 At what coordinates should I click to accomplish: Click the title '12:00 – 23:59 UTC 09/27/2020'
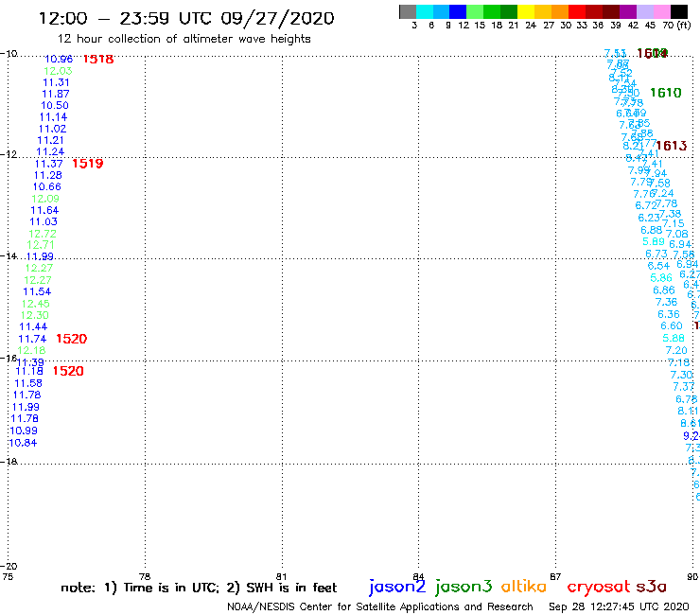click(x=186, y=18)
